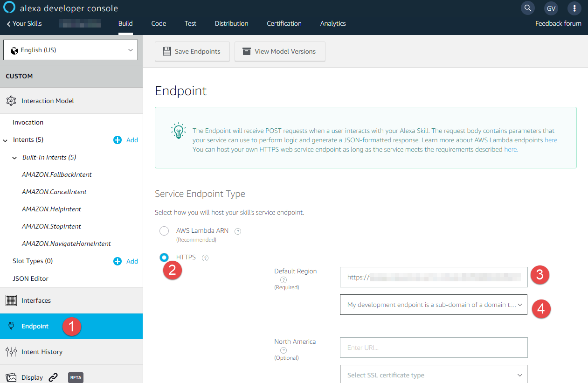Open the search magnifier icon

tap(527, 8)
